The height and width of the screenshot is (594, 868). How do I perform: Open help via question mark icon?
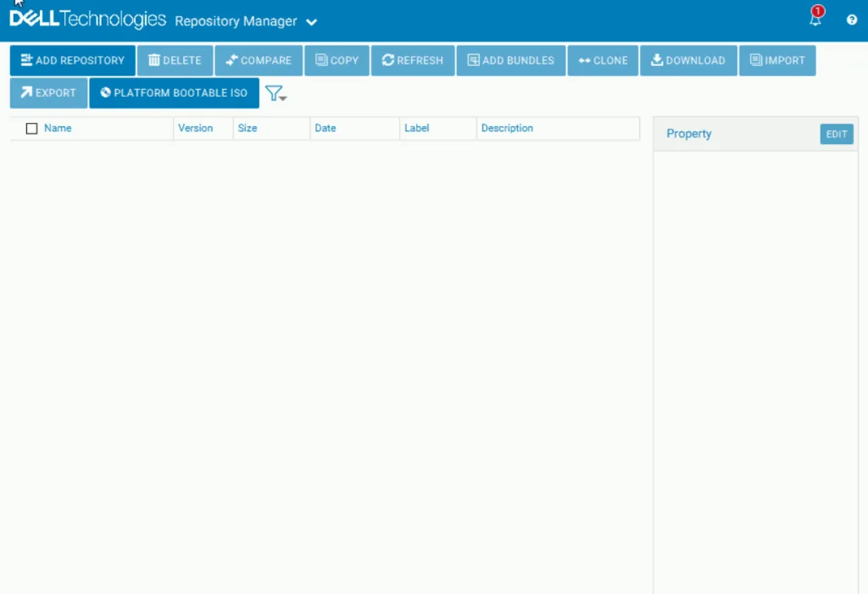coord(852,20)
